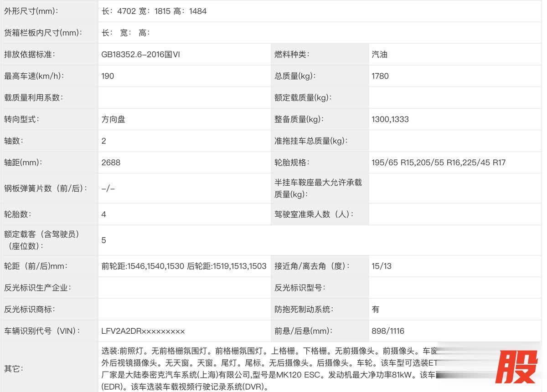This screenshot has width=547, height=392.
Task: Select the tire specification value 195/65 R15
Action: (x=391, y=163)
